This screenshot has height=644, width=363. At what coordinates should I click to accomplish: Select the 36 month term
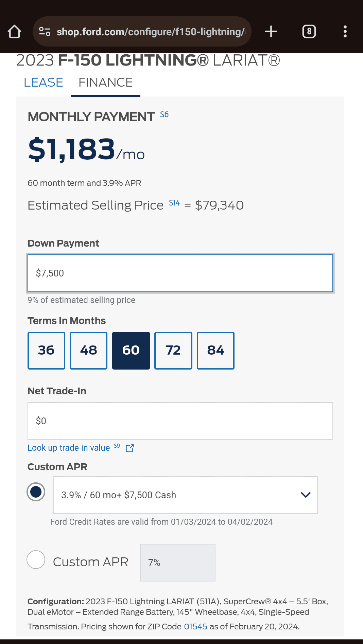pyautogui.click(x=46, y=350)
